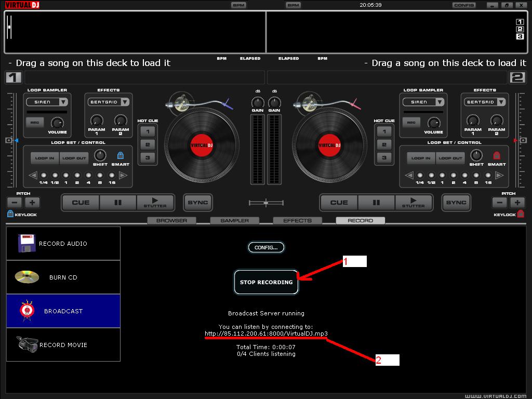Click the left deck Gain knob
Image resolution: width=532 pixels, height=399 pixels.
tap(258, 102)
